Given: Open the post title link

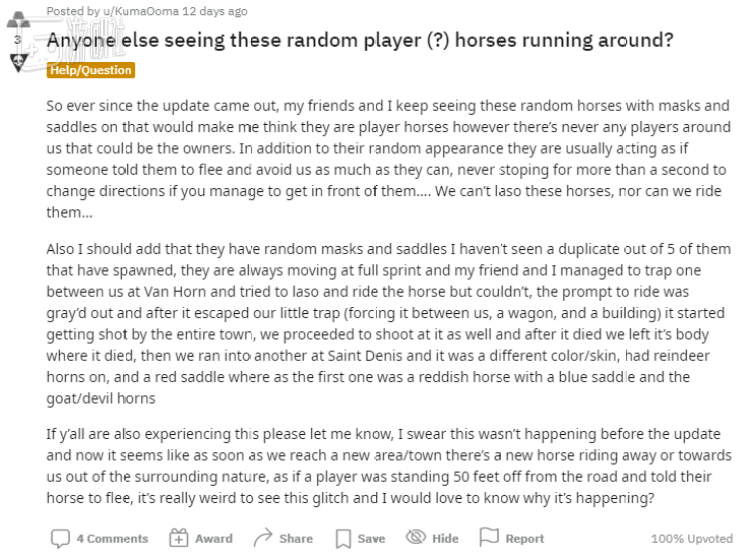Looking at the screenshot, I should click(x=360, y=41).
